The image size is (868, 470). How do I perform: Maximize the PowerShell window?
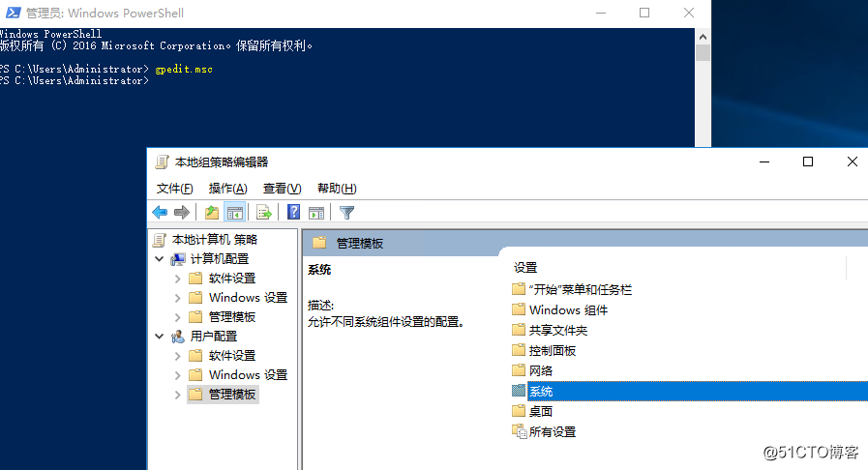644,13
